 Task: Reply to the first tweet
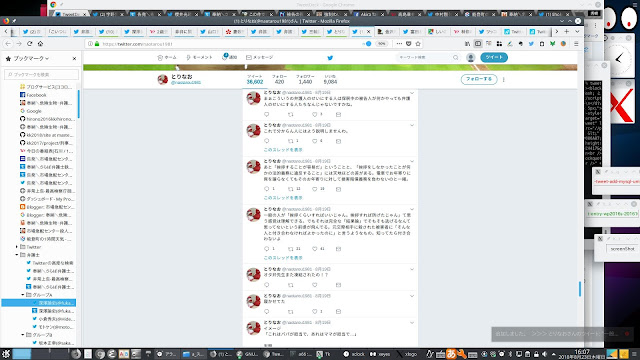pyautogui.click(x=267, y=115)
